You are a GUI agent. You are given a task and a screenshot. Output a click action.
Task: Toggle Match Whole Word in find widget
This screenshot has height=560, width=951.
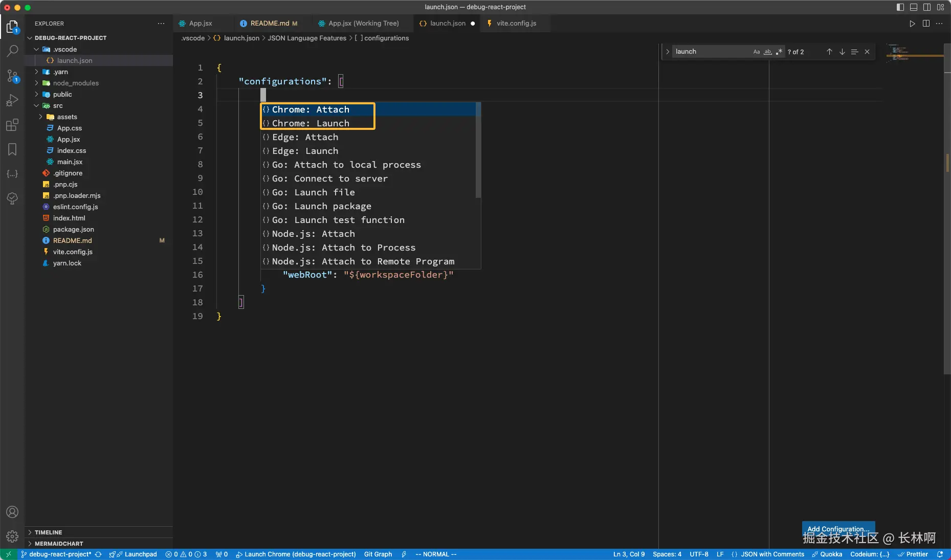pos(768,52)
